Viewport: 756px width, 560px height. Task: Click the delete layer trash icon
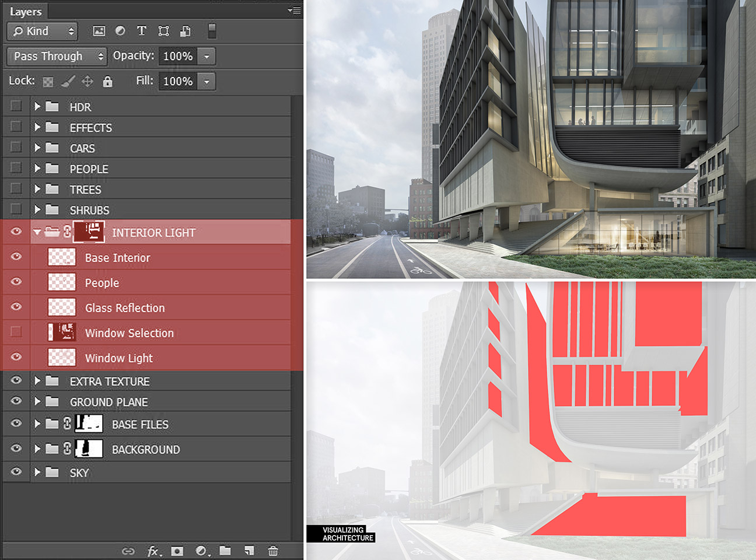[x=272, y=551]
